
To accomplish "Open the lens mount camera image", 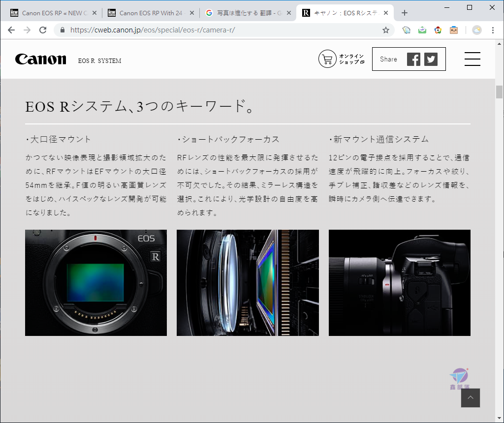I will (x=96, y=283).
